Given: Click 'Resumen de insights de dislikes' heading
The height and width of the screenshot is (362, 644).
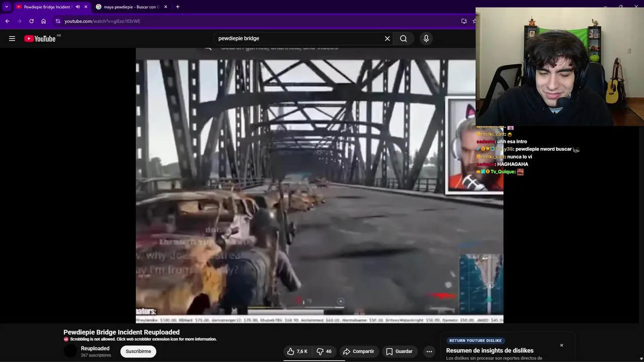Looking at the screenshot, I should (x=490, y=350).
